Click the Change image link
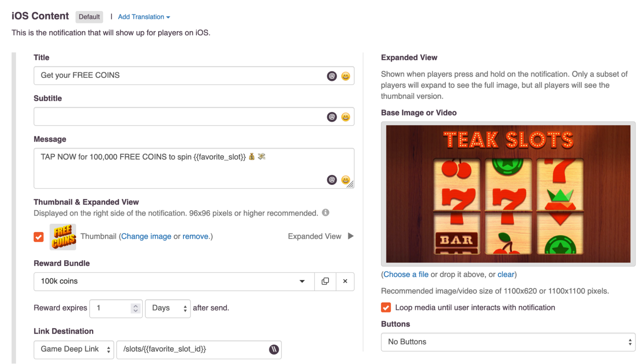The height and width of the screenshot is (364, 644). click(x=146, y=236)
